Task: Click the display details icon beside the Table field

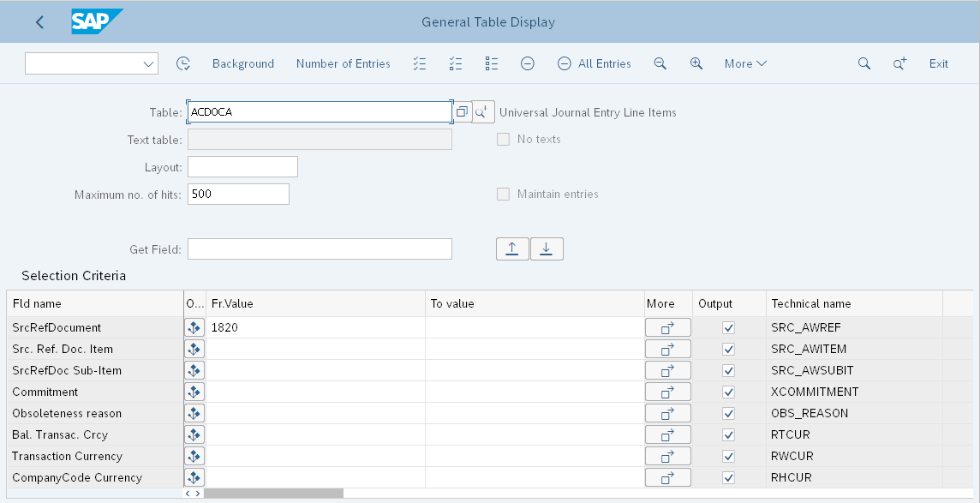Action: pyautogui.click(x=482, y=111)
